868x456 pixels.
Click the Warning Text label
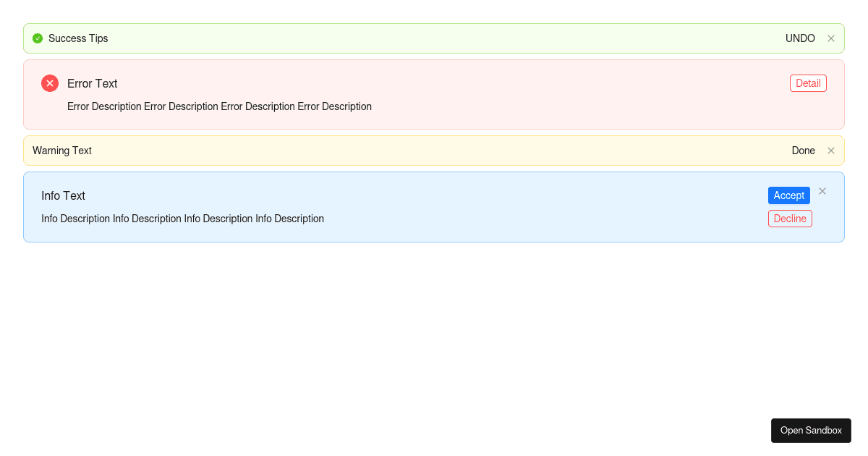(x=61, y=151)
